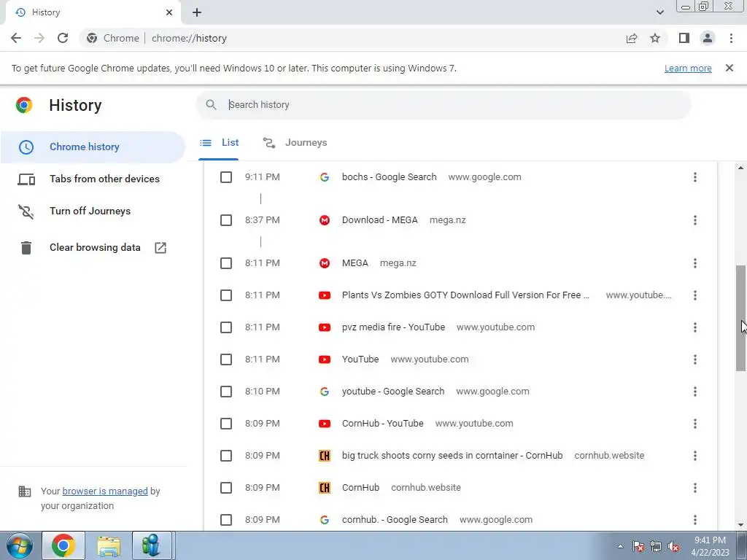The width and height of the screenshot is (747, 560).
Task: Open the browser is managed link
Action: 105,491
